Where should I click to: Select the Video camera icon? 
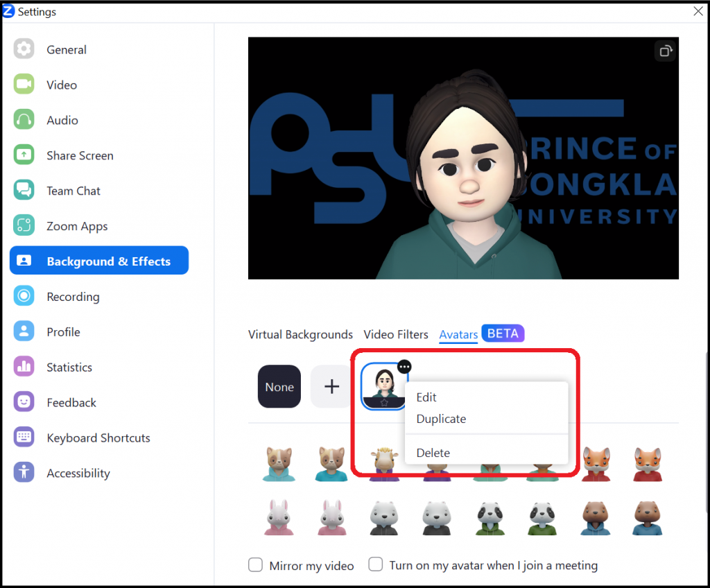24,85
